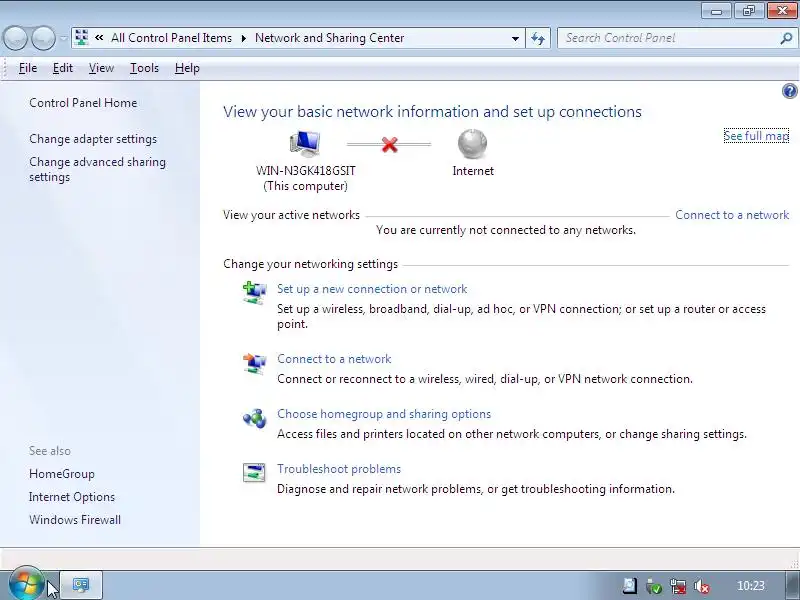The height and width of the screenshot is (600, 800).
Task: Open Choose homegroup and sharing options
Action: (384, 414)
